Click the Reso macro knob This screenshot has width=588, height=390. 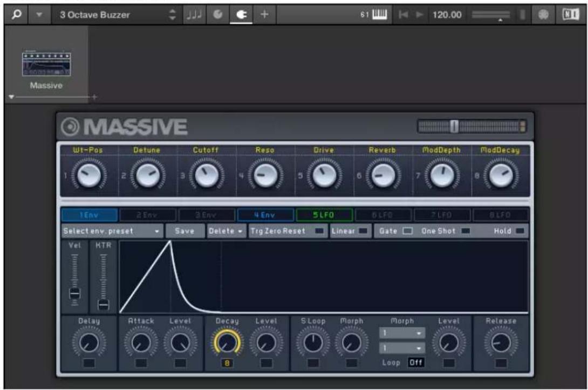[265, 175]
